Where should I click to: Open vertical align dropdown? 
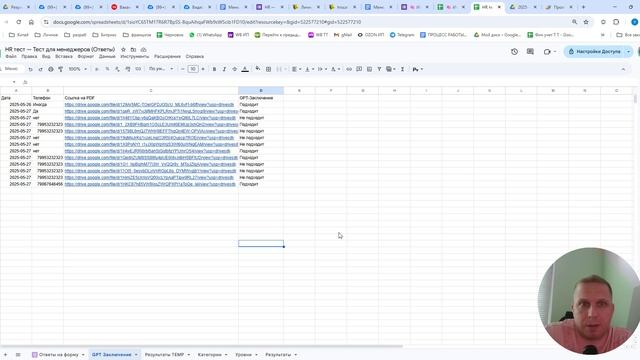coord(309,69)
